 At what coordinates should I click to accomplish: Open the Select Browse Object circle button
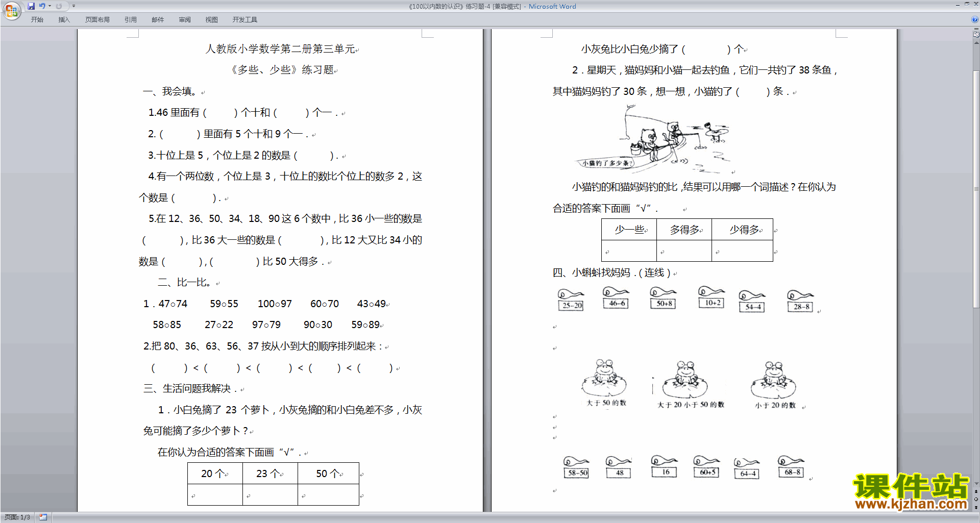pos(976,500)
